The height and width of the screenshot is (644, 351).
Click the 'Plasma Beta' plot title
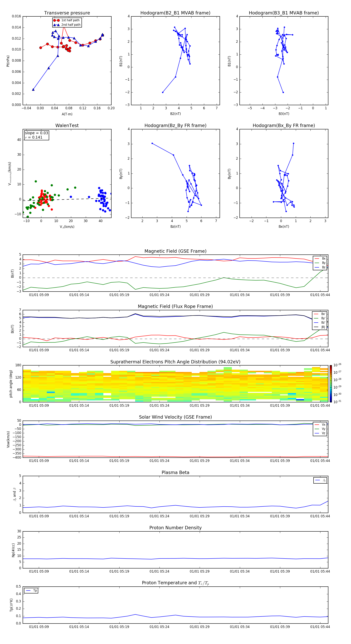click(x=175, y=472)
